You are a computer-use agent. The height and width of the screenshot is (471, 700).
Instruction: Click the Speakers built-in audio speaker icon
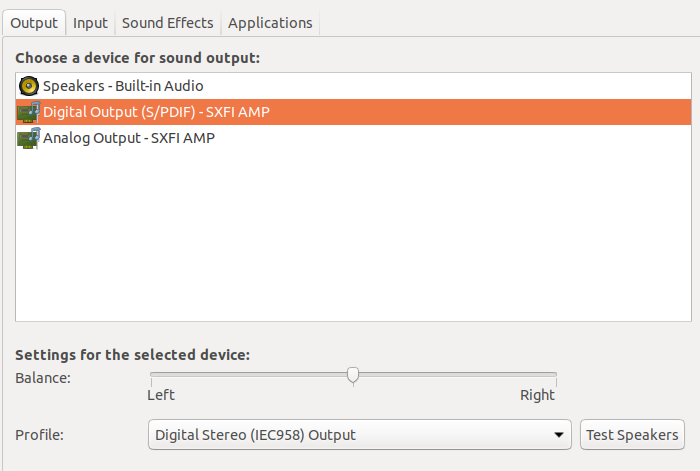tap(28, 86)
